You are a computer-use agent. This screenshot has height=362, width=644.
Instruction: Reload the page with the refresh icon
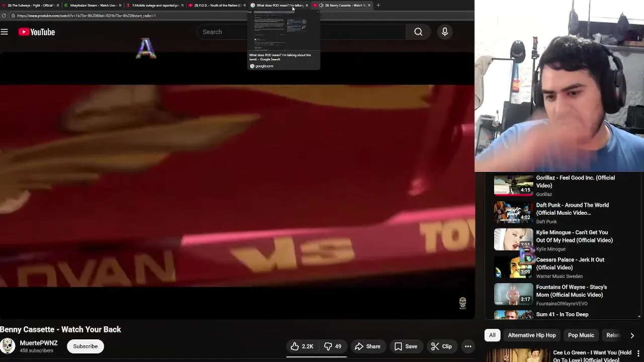pyautogui.click(x=4, y=16)
